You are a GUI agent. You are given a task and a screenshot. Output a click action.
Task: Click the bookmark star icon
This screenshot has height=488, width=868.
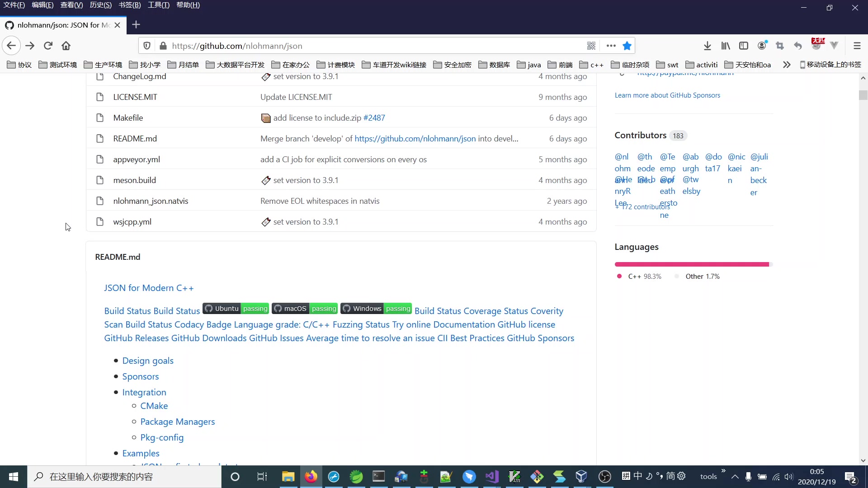tap(627, 46)
